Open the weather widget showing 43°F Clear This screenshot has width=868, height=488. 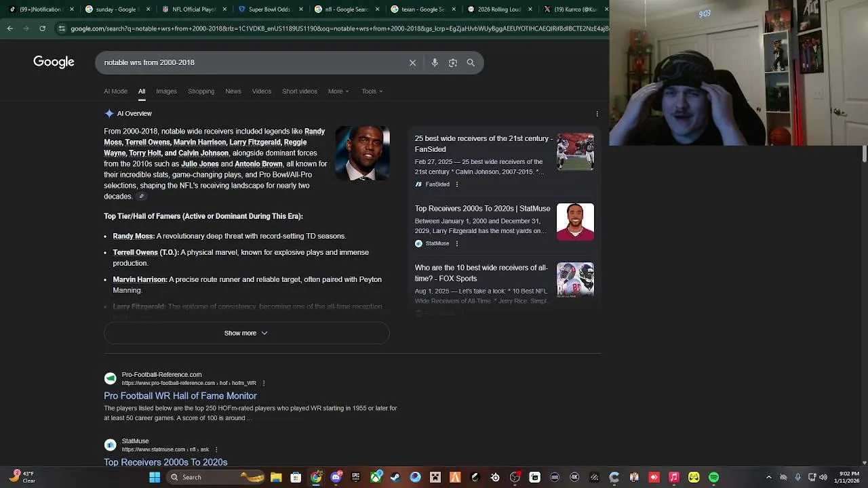(x=22, y=477)
